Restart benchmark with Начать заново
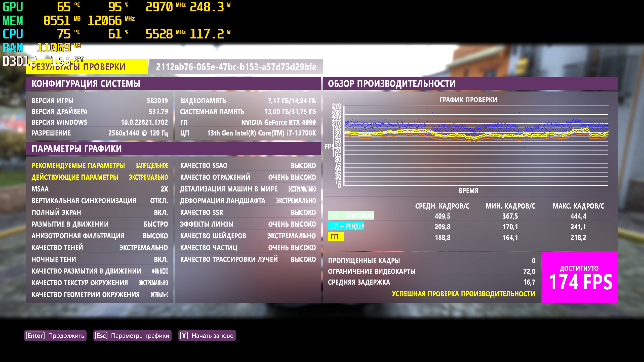644x362 pixels. pos(212,336)
